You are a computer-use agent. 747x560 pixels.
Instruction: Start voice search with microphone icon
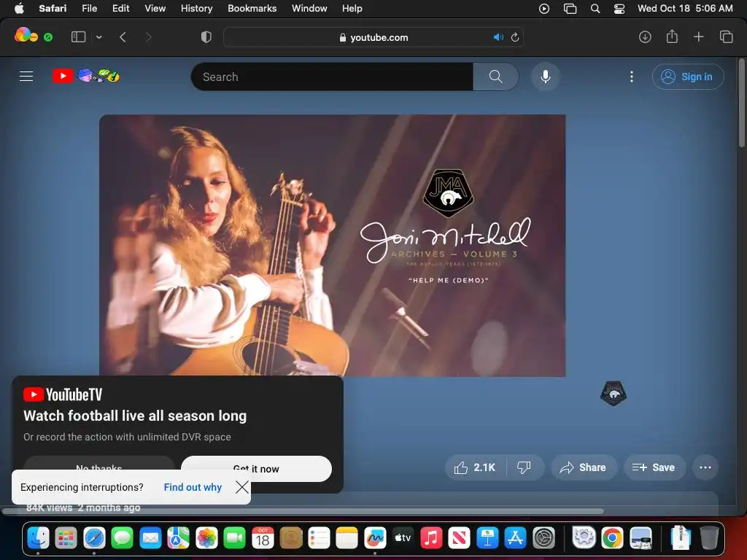point(546,77)
